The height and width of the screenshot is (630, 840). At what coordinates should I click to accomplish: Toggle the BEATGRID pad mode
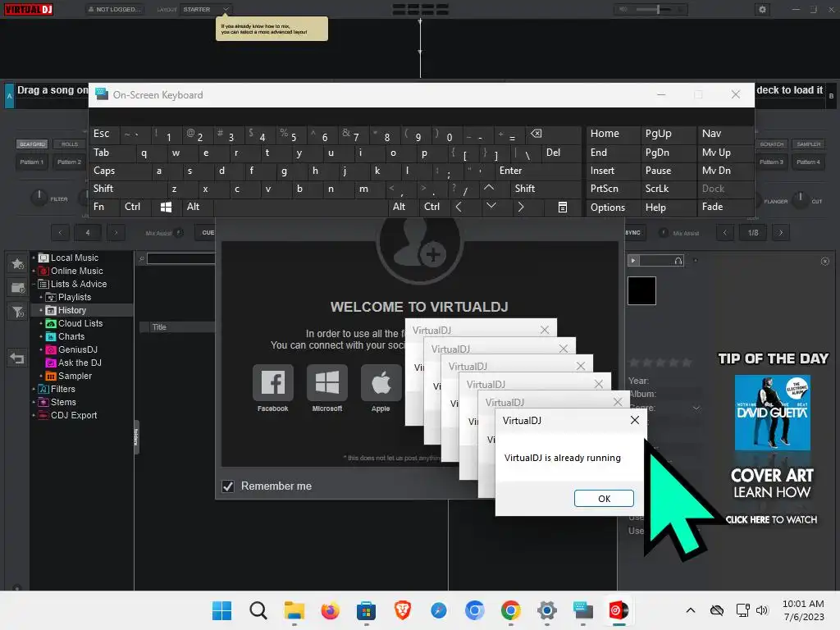point(32,144)
